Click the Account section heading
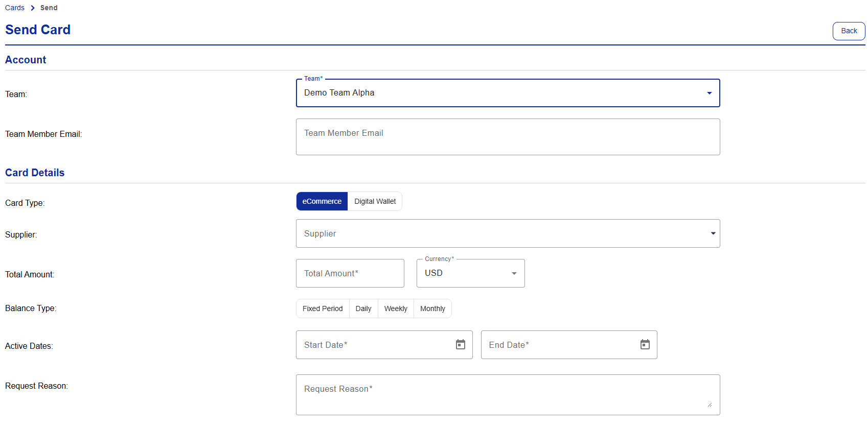This screenshot has height=427, width=868. [x=26, y=60]
